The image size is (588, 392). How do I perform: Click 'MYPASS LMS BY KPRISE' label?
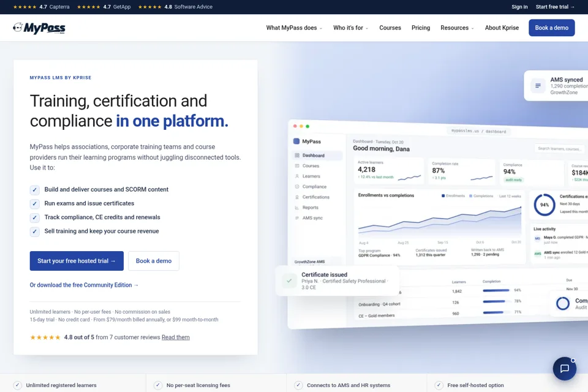(61, 78)
